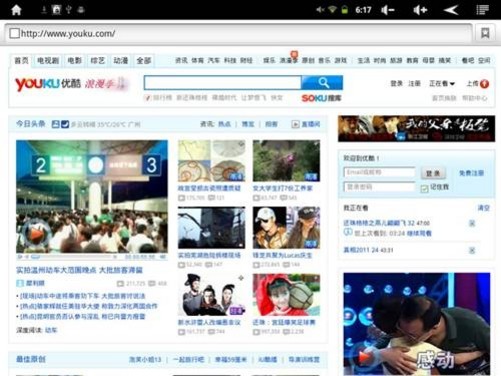Image resolution: width=501 pixels, height=376 pixels.
Task: Remove 还珠格格 entry from the watching list
Action: [x=472, y=223]
